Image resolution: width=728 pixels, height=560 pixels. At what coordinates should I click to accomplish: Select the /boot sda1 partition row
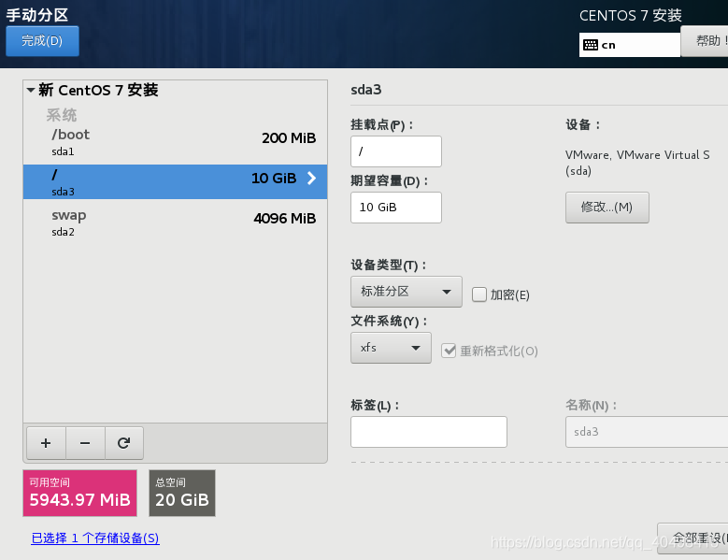[x=175, y=142]
